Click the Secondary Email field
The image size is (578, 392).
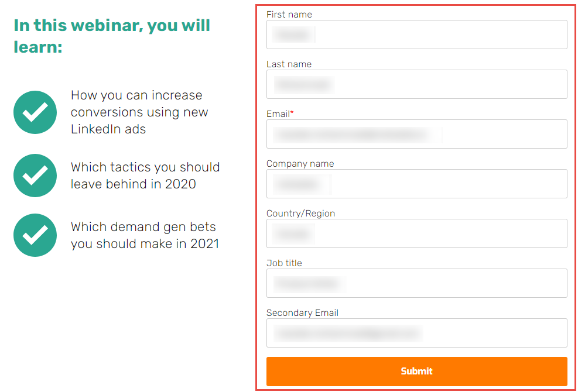(x=416, y=333)
